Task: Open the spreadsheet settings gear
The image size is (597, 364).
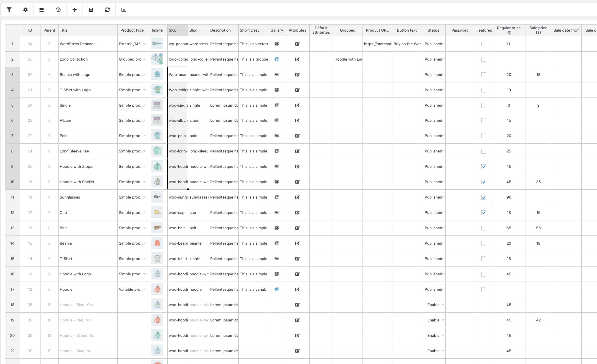Action: (25, 10)
